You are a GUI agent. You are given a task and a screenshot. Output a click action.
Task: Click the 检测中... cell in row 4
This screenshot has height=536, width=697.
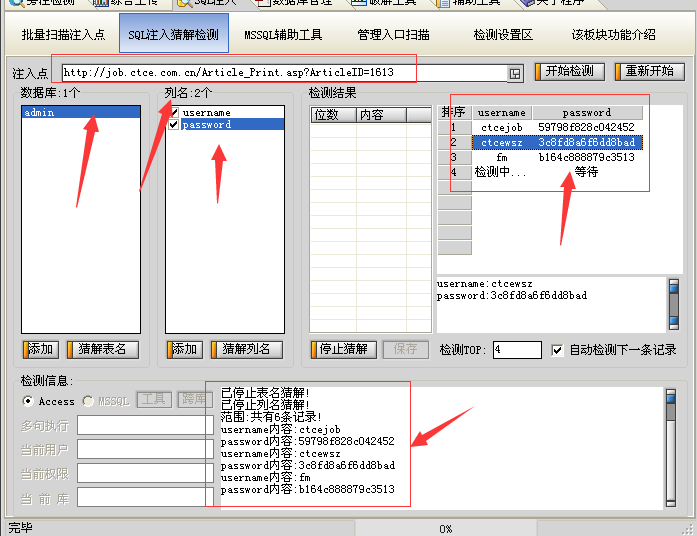coord(501,172)
